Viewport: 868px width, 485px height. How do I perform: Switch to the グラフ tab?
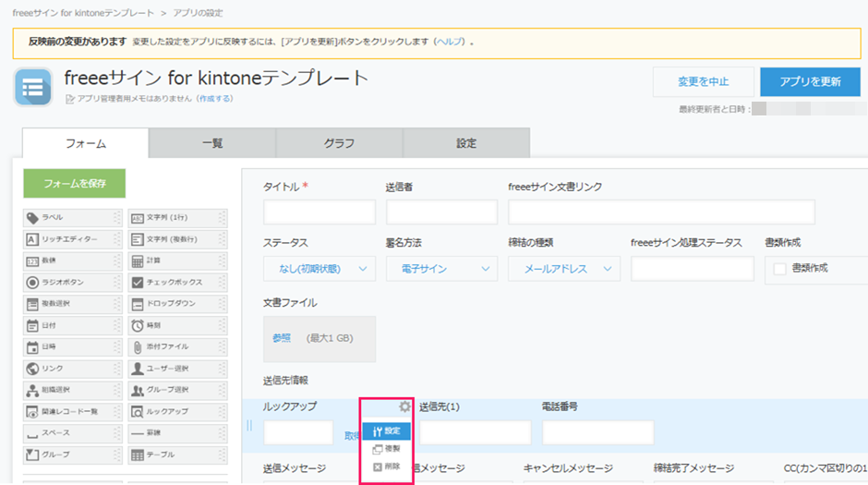click(339, 143)
